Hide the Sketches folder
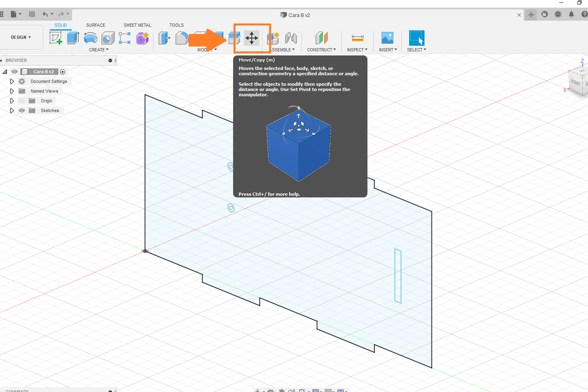 22,110
